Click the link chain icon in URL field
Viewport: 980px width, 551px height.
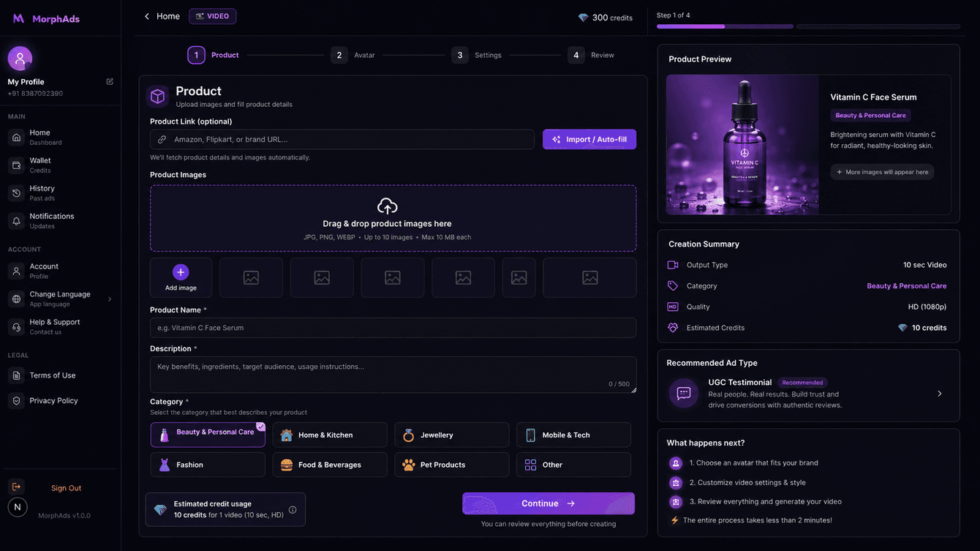[x=162, y=139]
